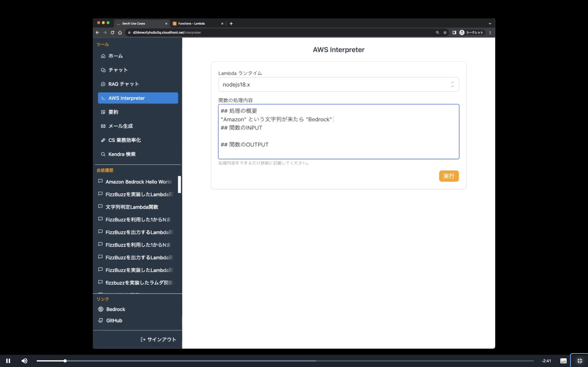Screen dimensions: 588x367
Task: Pause the video playback
Action: [x=8, y=361]
